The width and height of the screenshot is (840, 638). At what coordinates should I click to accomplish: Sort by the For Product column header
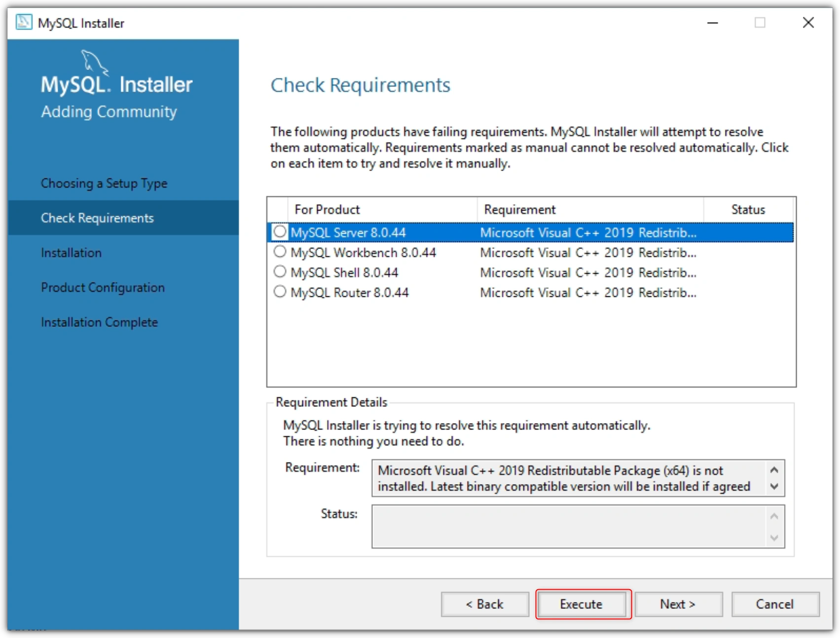(x=382, y=210)
